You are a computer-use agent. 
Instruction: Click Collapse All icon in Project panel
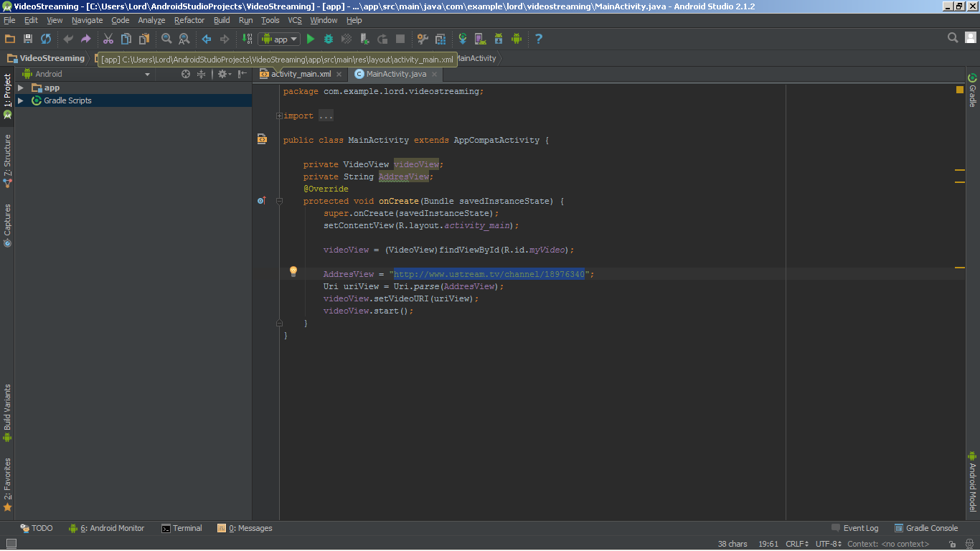click(202, 74)
